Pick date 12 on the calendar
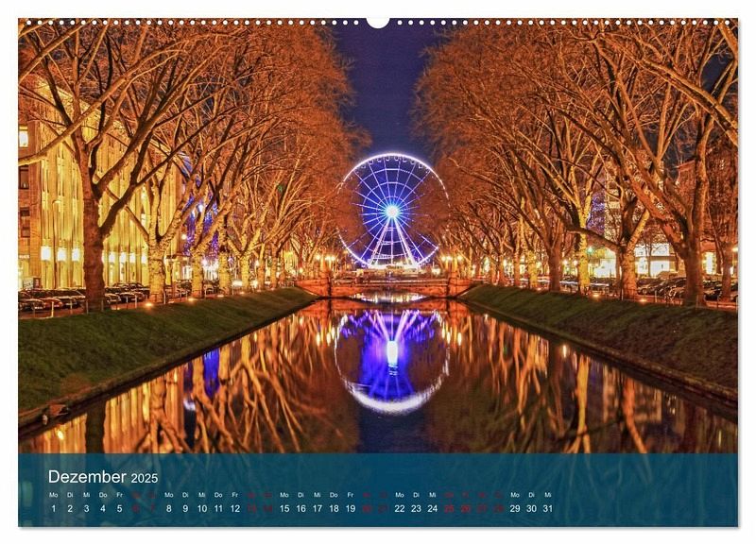Viewport: 756px width, 545px height. click(x=234, y=508)
